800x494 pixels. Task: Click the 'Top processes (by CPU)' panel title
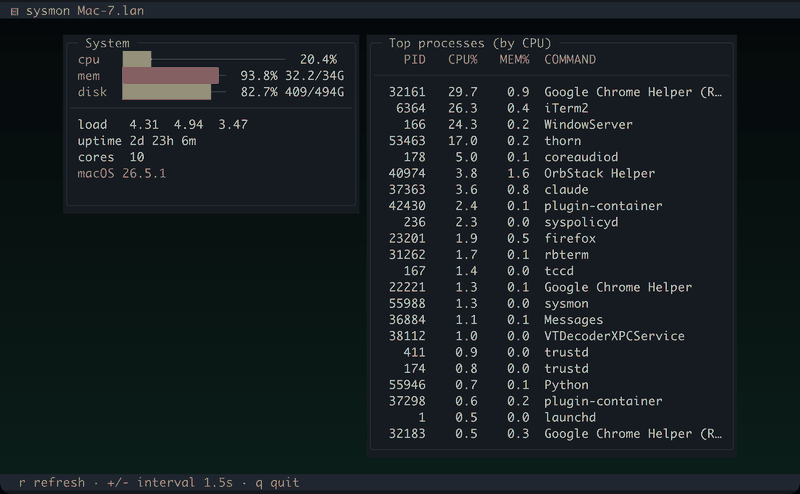[x=470, y=43]
